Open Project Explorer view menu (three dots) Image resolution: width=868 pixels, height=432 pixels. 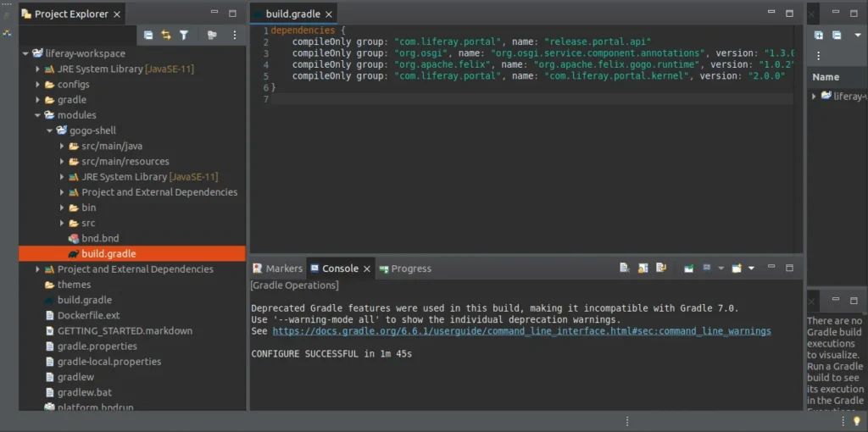(x=235, y=35)
